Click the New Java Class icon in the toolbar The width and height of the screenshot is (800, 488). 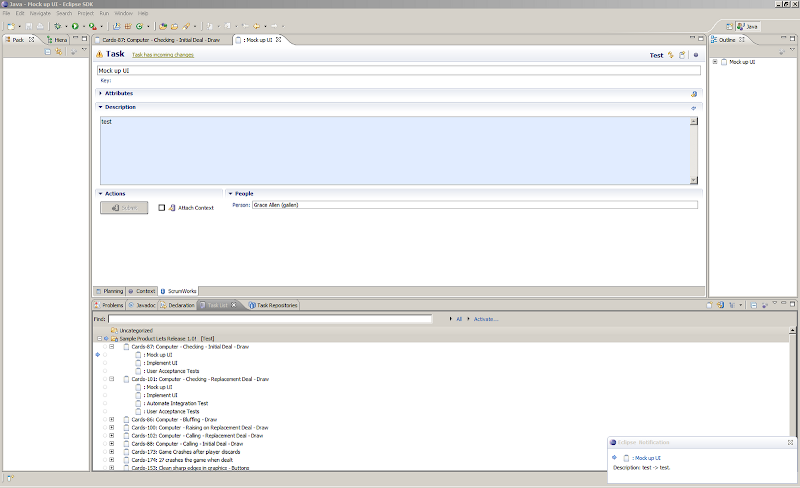tap(138, 26)
